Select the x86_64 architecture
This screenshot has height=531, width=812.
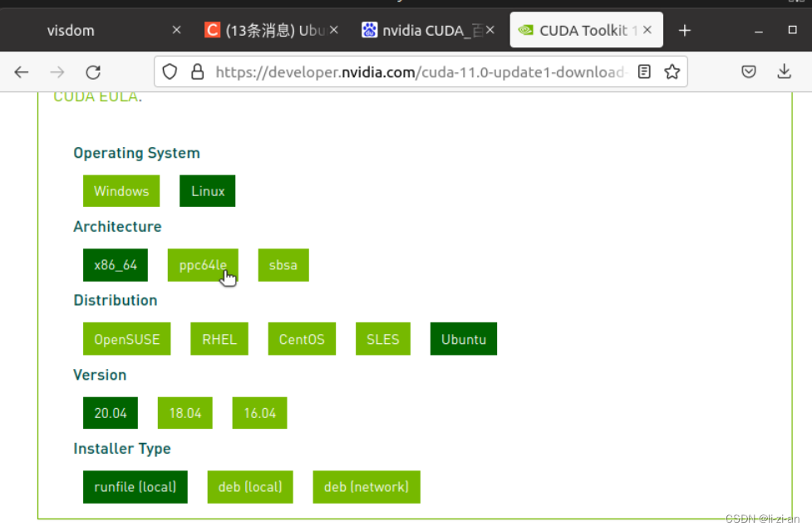(x=115, y=265)
